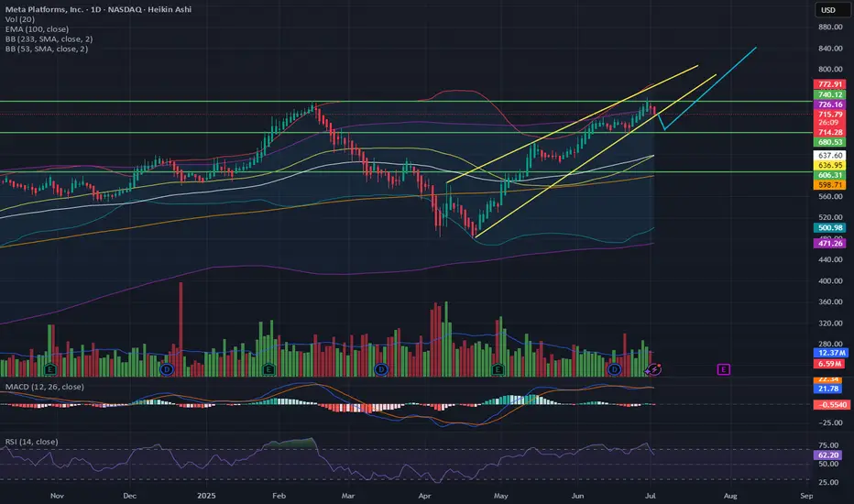The height and width of the screenshot is (504, 854).
Task: Select the RSI (14, close) legend
Action: [x=31, y=442]
